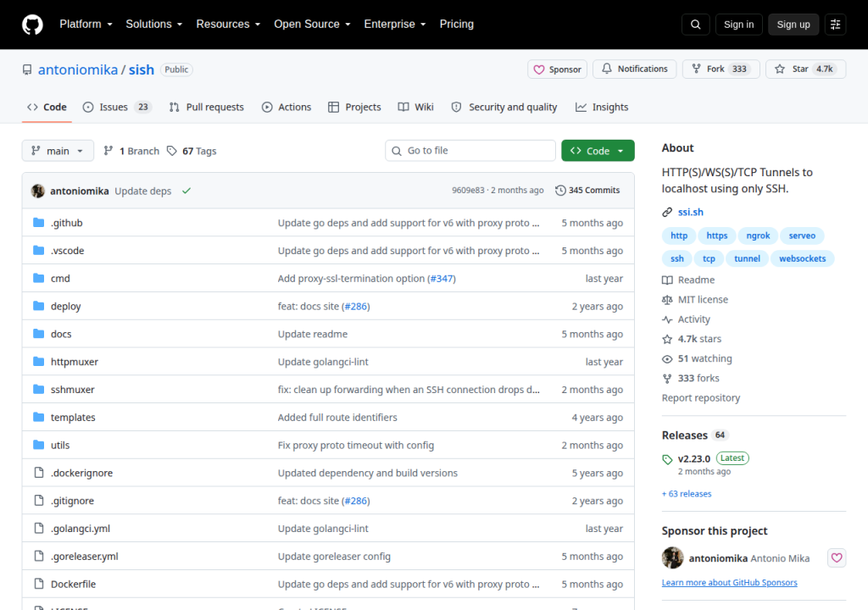The width and height of the screenshot is (868, 610).
Task: Select the ngrok topic tag
Action: (758, 236)
